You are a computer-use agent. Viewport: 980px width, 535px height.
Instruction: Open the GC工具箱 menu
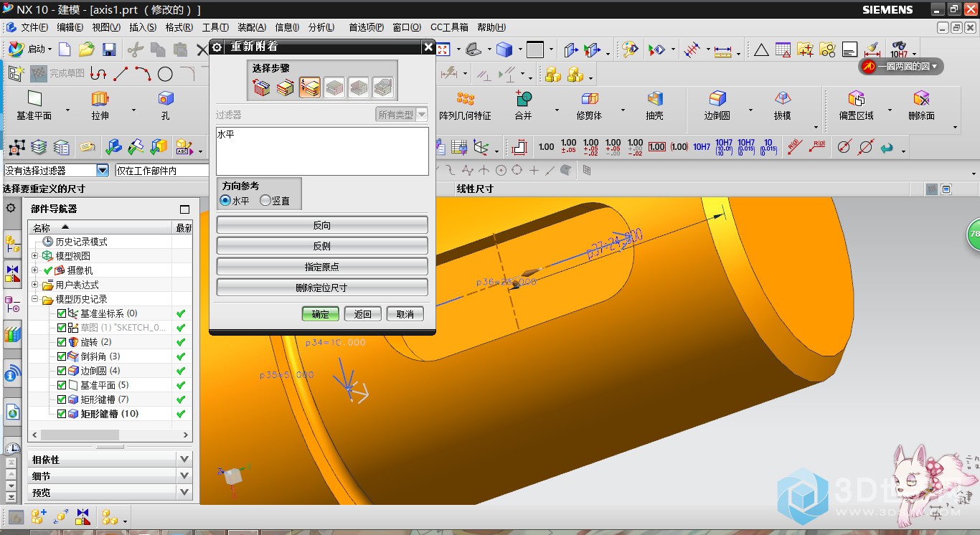tap(449, 27)
